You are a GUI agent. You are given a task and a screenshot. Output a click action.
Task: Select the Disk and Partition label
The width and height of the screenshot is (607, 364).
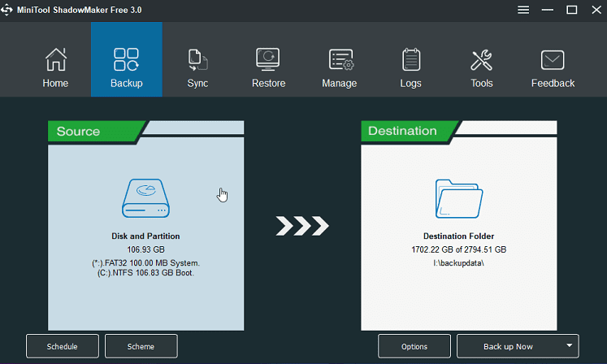point(145,236)
